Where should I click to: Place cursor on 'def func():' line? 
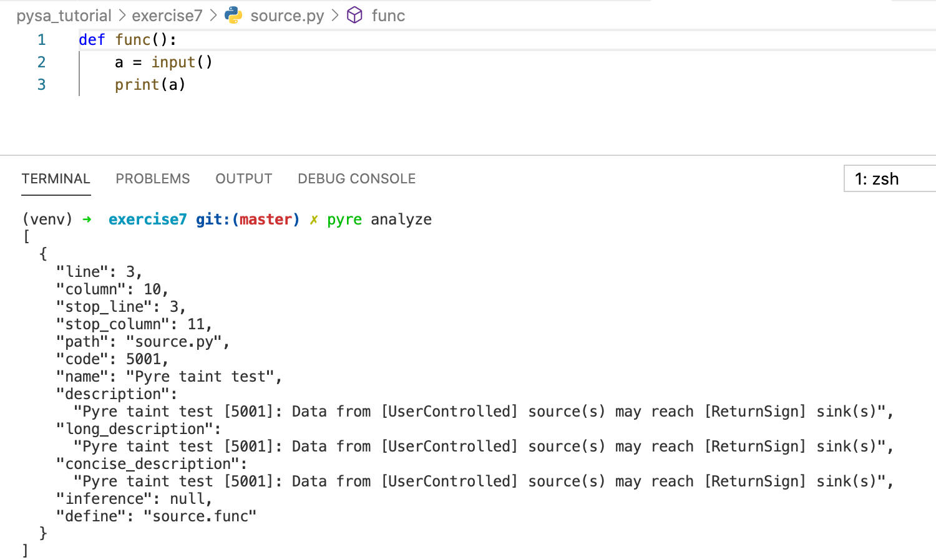(128, 40)
